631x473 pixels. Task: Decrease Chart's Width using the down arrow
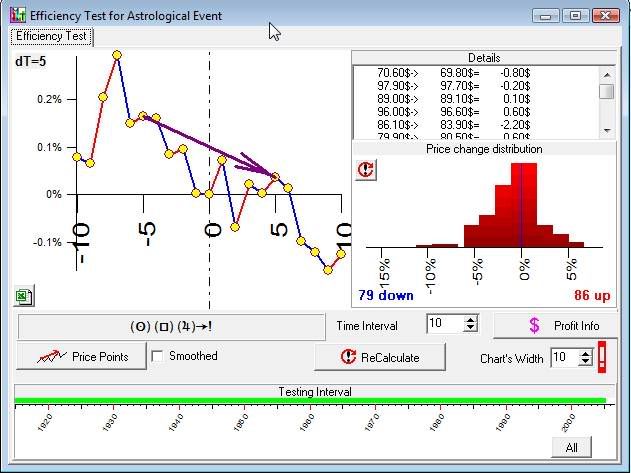point(586,362)
